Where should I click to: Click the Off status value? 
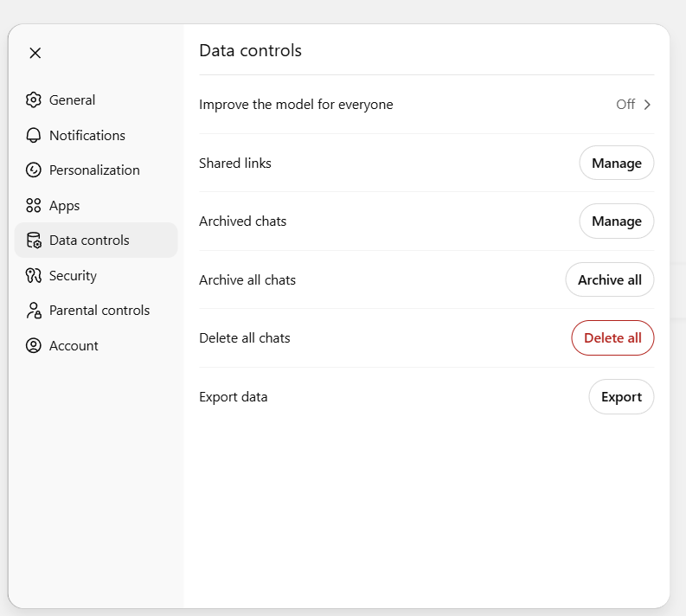coord(625,104)
